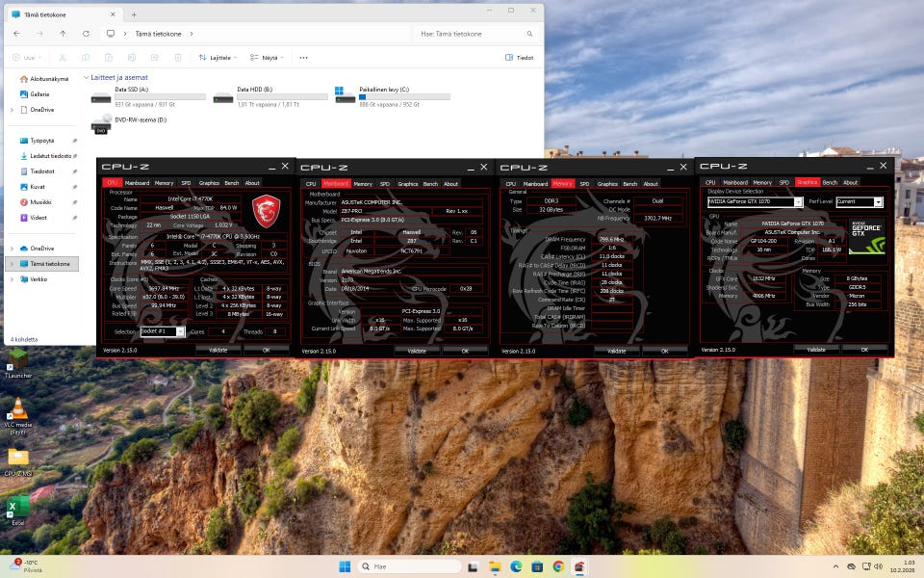Viewport: 924px width, 578px height.
Task: Switch to Bench tab in the Graphics-tab CPU-Z window
Action: click(830, 182)
